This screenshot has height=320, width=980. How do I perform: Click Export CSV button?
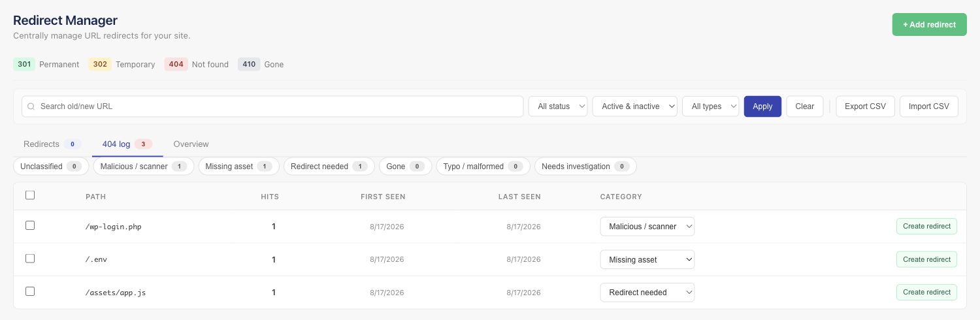point(865,106)
